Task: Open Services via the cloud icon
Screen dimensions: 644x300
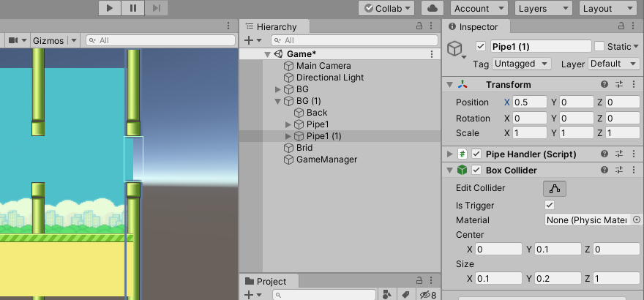Action: point(433,8)
